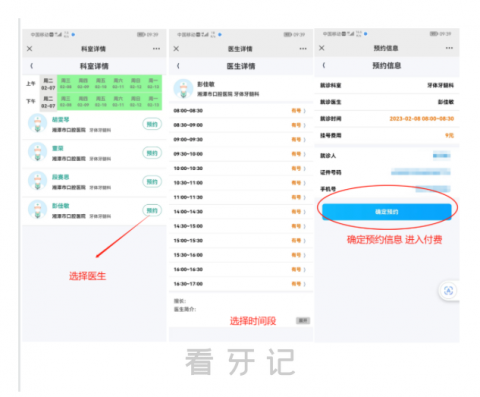The image size is (480, 397).
Task: Tap the avatar of doctor 胡雪琴
Action: click(x=37, y=123)
